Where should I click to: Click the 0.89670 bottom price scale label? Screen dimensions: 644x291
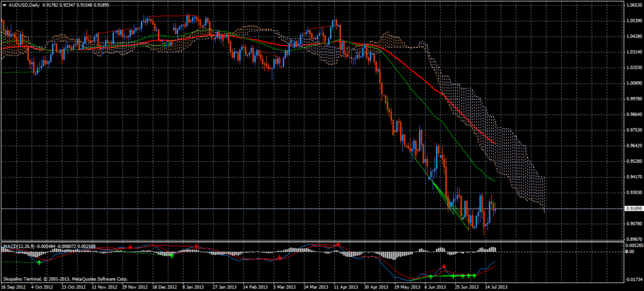[634, 239]
